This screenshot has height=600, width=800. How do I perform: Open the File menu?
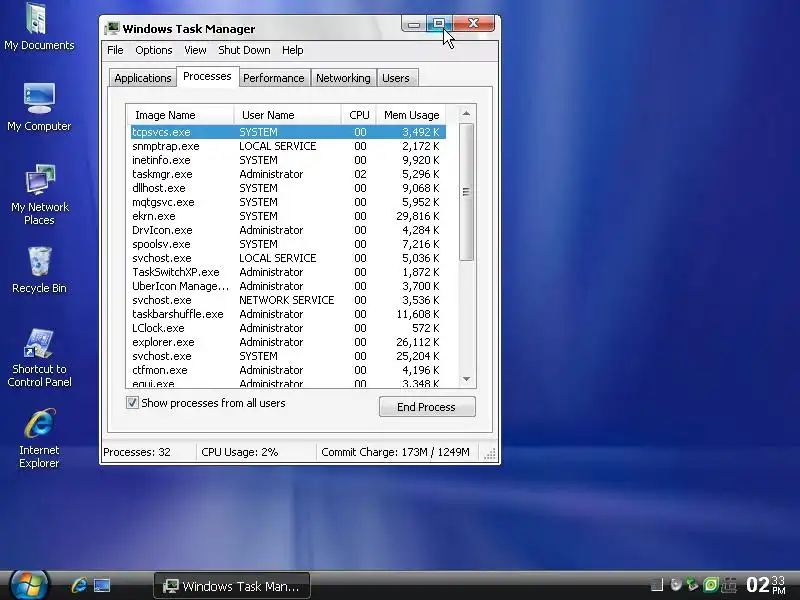(x=115, y=50)
